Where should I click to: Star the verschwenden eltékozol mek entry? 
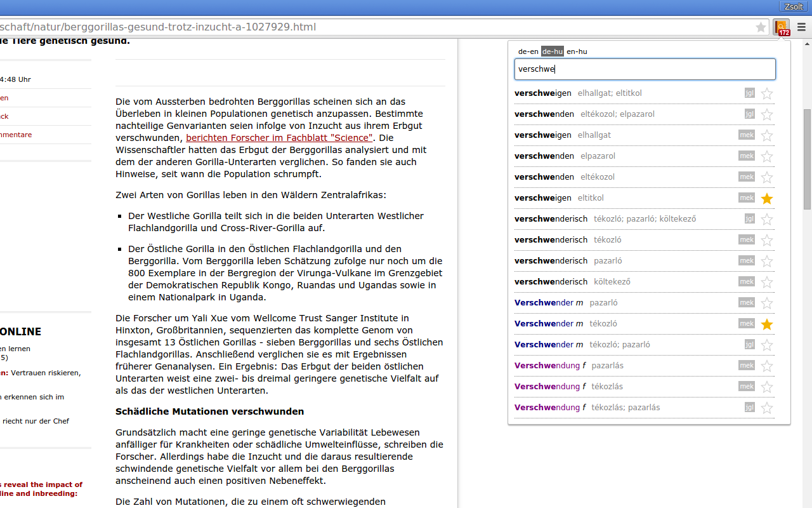click(767, 177)
